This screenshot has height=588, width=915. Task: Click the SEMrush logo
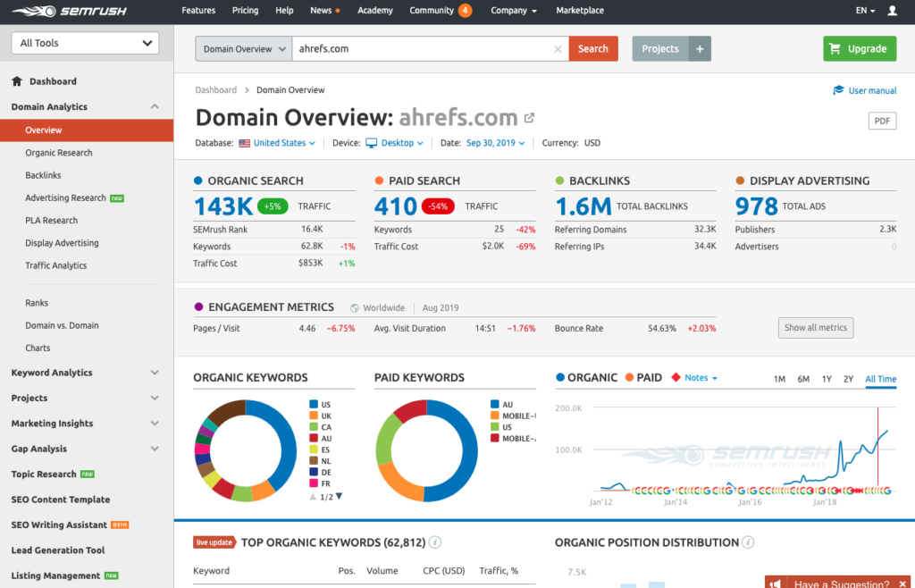click(69, 11)
